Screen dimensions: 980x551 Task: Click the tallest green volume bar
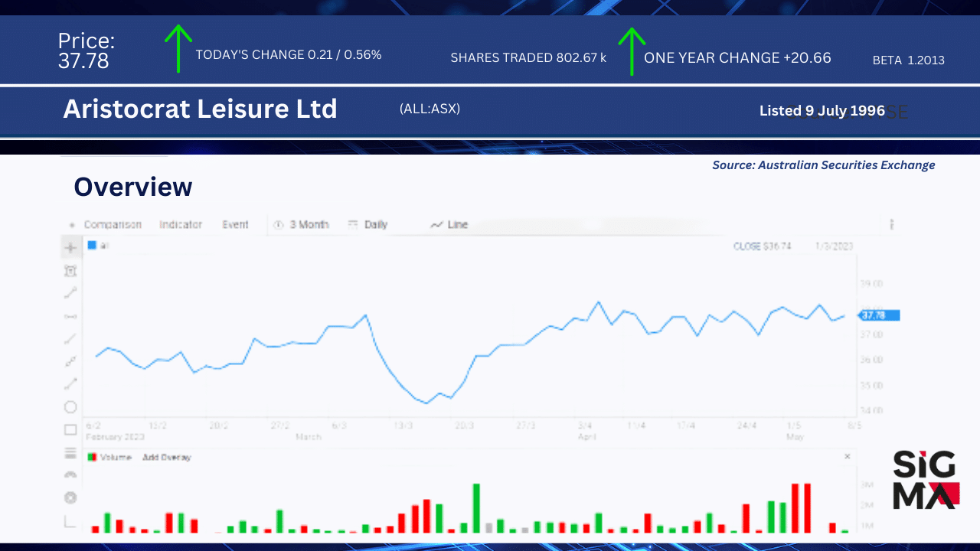click(x=476, y=508)
